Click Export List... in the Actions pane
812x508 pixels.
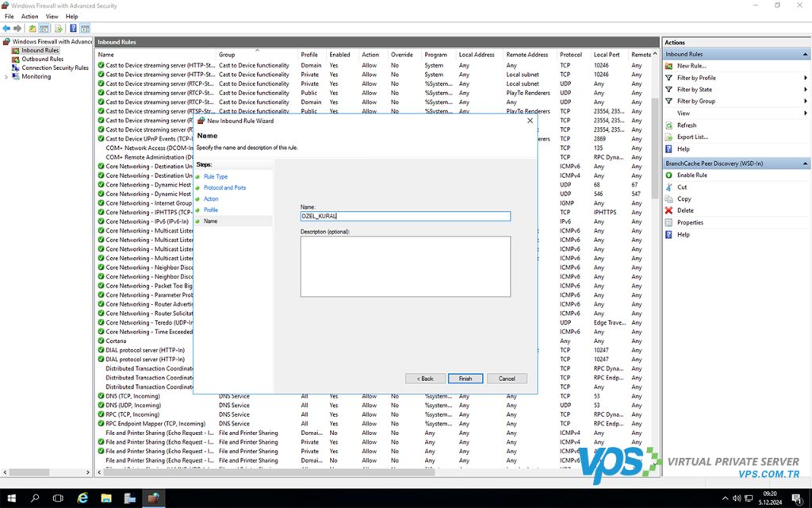click(692, 137)
